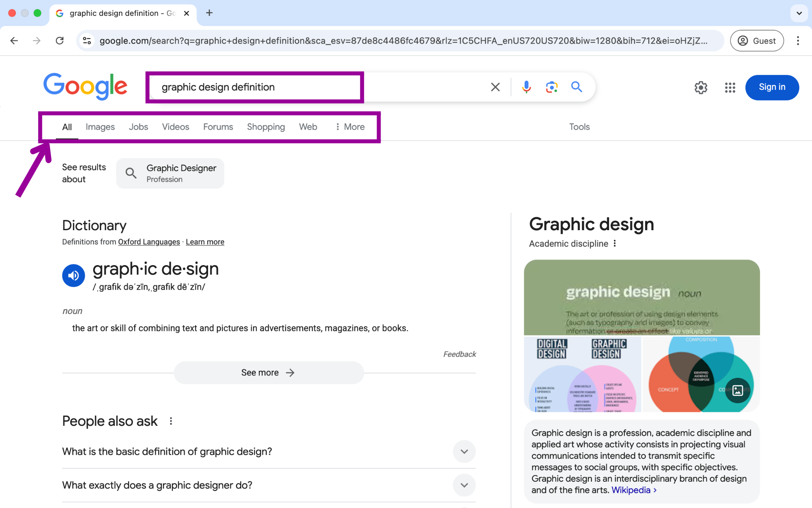Select the All results tab
The height and width of the screenshot is (508, 812).
click(67, 127)
